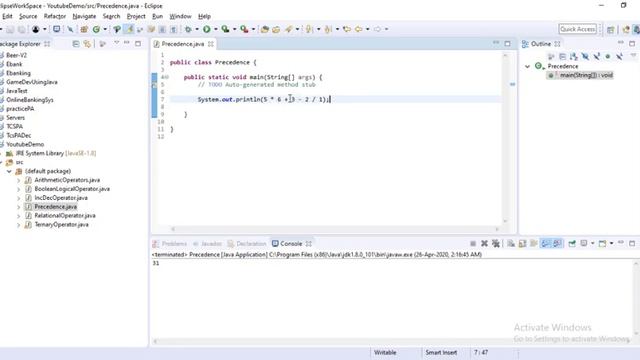640x360 pixels.
Task: Click Focus on Active Task in Outline
Action: click(x=551, y=57)
